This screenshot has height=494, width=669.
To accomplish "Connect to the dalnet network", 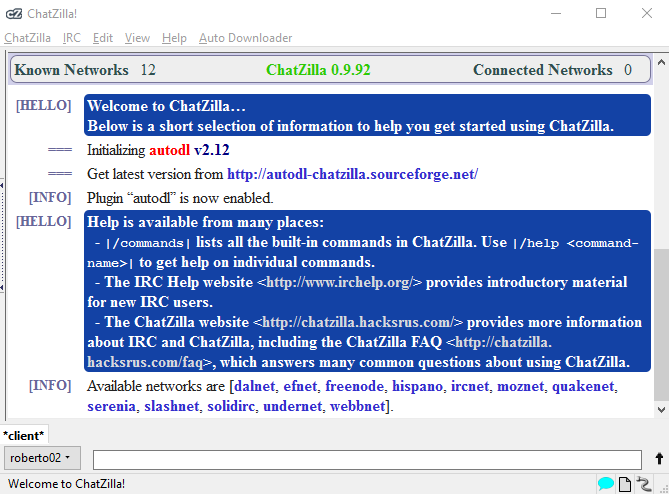I will [255, 386].
